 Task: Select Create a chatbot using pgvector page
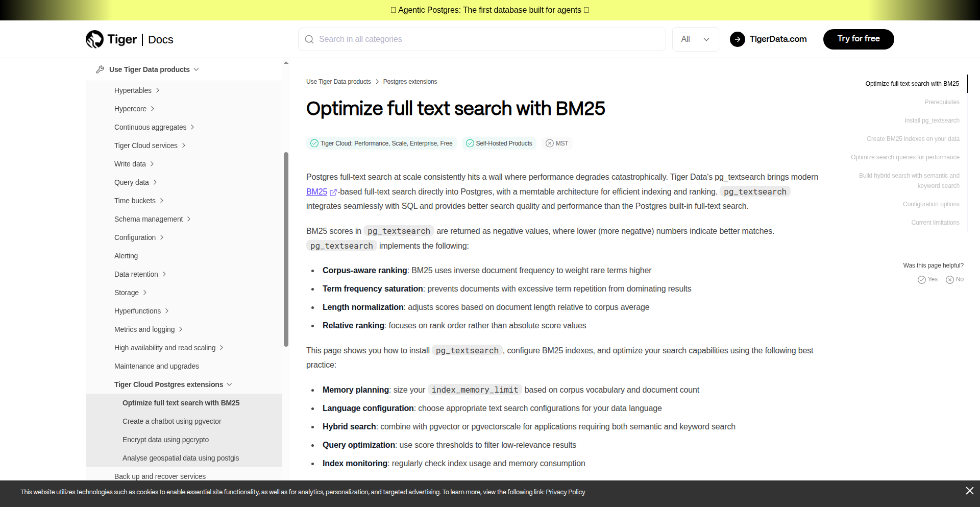(171, 421)
